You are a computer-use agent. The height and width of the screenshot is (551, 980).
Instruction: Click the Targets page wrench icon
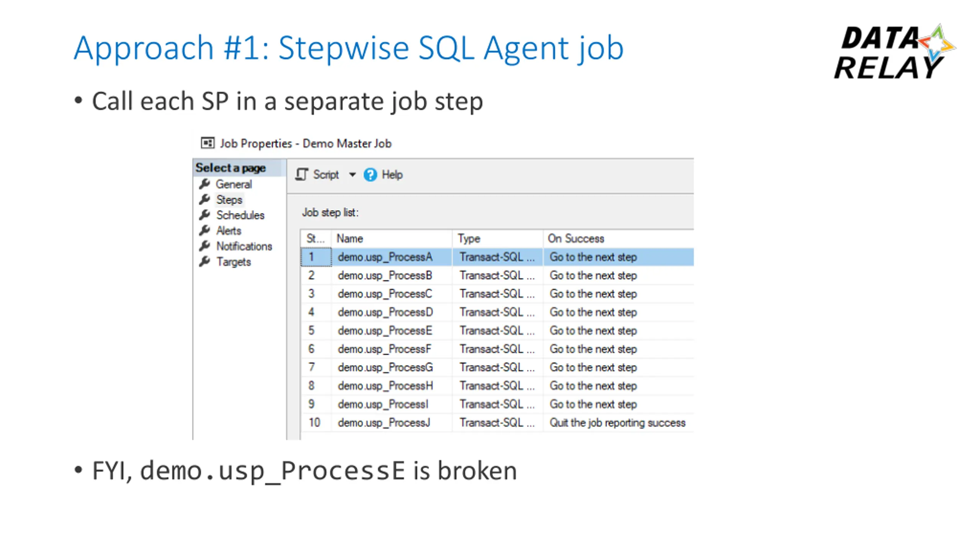pos(205,262)
